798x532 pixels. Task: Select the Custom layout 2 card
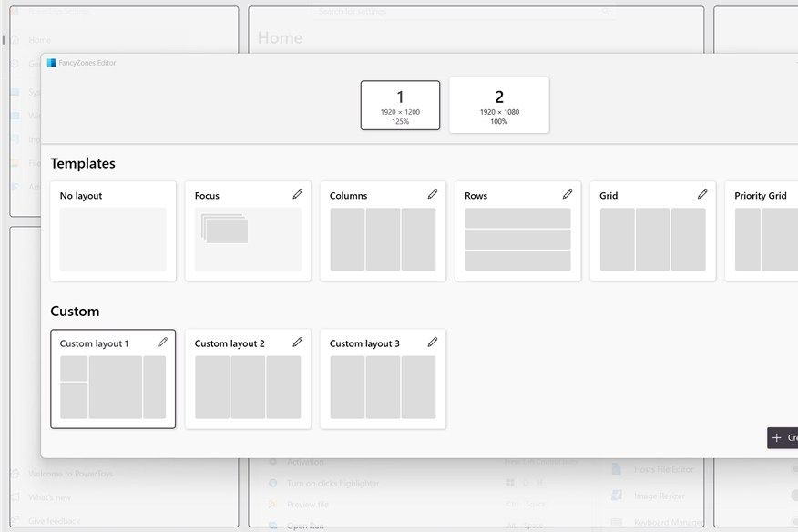248,379
